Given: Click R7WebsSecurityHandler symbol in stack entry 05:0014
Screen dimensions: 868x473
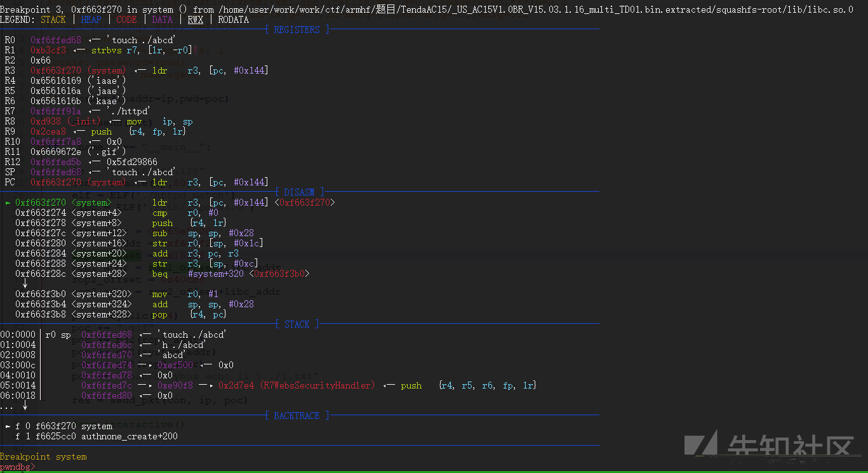Looking at the screenshot, I should [x=317, y=385].
